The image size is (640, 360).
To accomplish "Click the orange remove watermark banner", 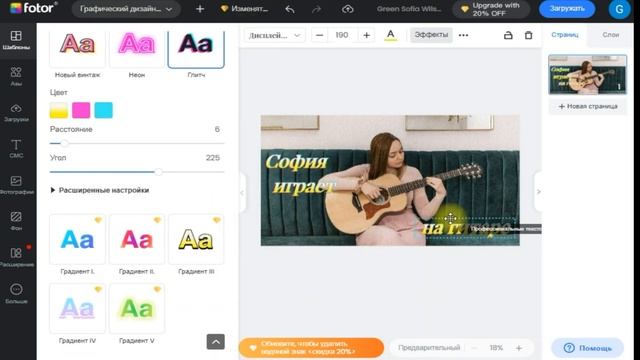I will tap(311, 348).
